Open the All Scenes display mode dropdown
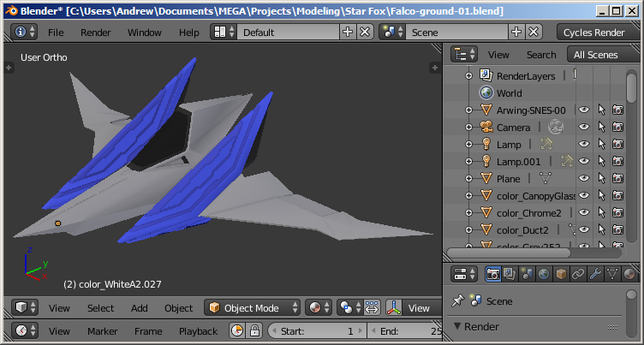644x345 pixels. [603, 54]
